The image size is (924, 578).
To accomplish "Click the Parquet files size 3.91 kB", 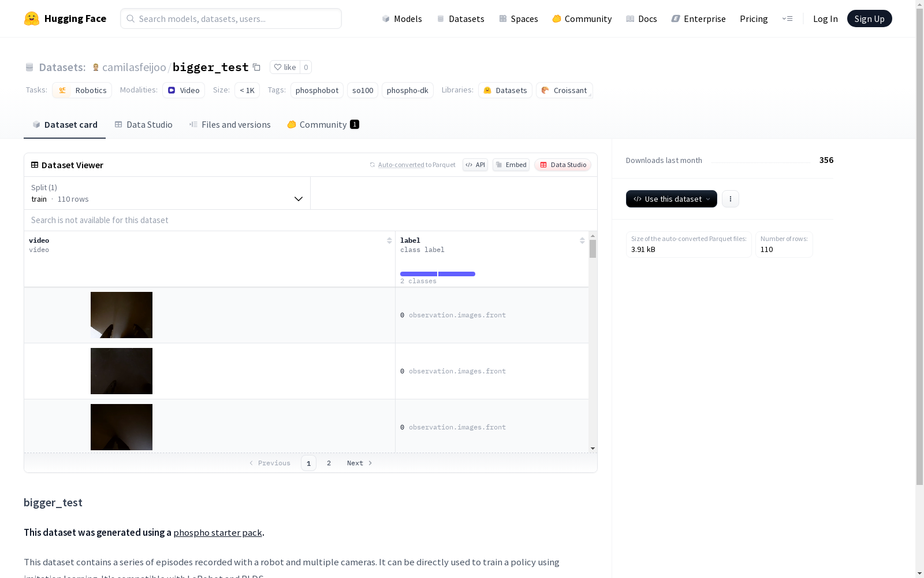I will [x=643, y=250].
